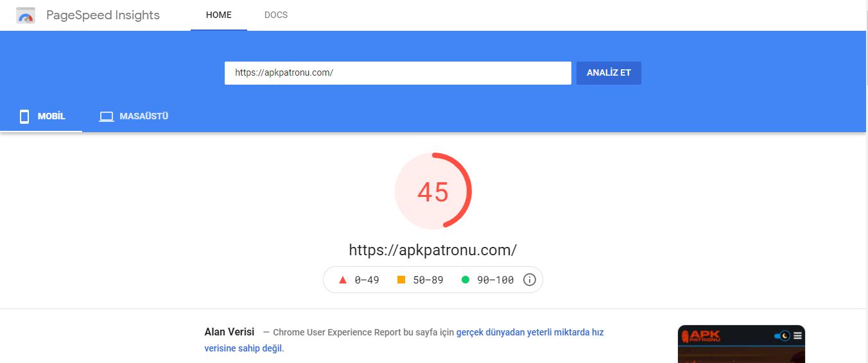
Task: Click the mobile phone icon
Action: pyautogui.click(x=24, y=116)
